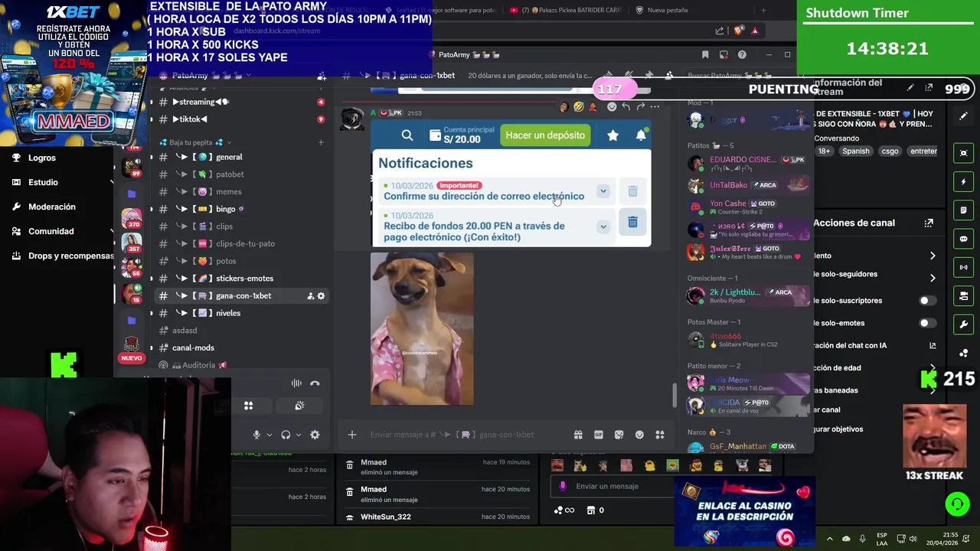Image resolution: width=980 pixels, height=551 pixels.
Task: Open the sticker picker
Action: coord(619,435)
